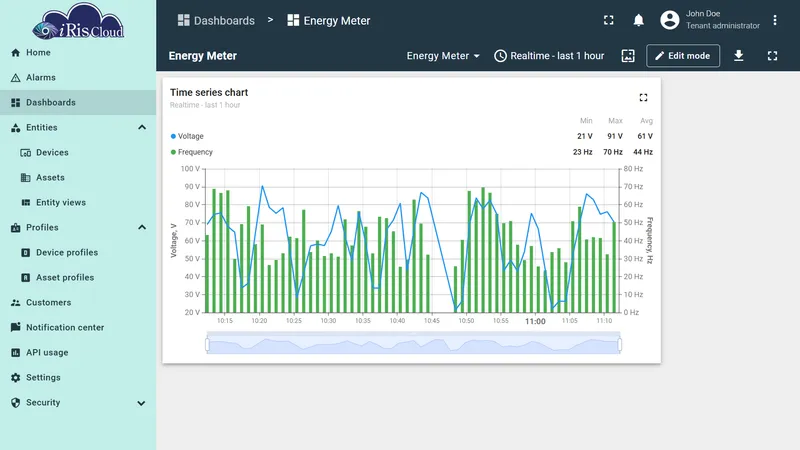The width and height of the screenshot is (800, 450).
Task: Collapse the Entities section chevron
Action: click(142, 128)
